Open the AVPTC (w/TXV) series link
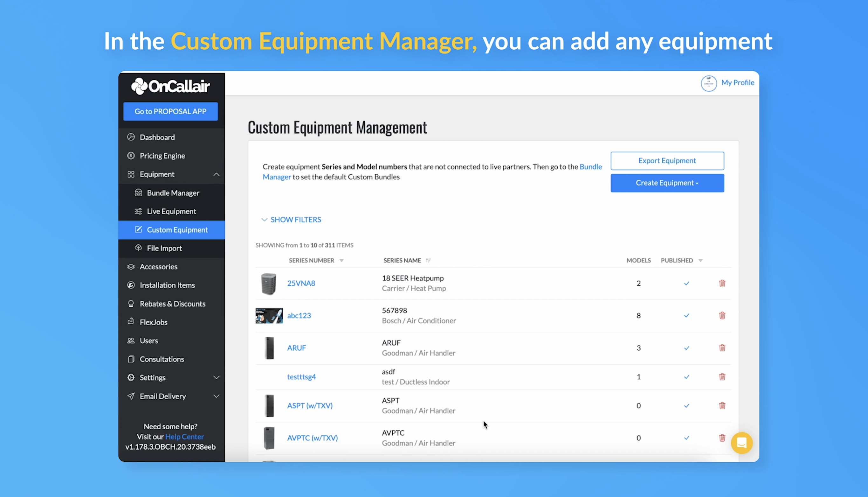868x497 pixels. click(x=313, y=438)
